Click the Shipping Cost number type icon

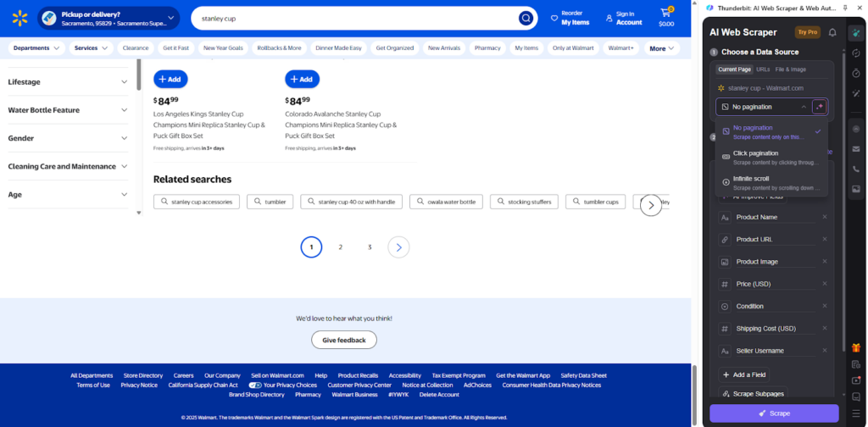click(725, 329)
